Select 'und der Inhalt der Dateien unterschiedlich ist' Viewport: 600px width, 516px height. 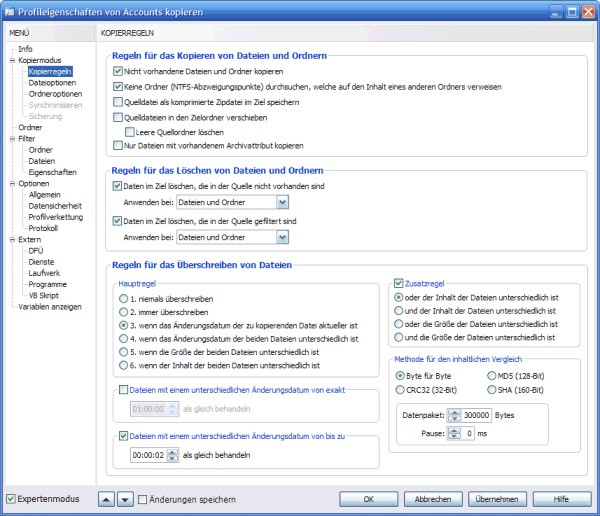tap(398, 310)
